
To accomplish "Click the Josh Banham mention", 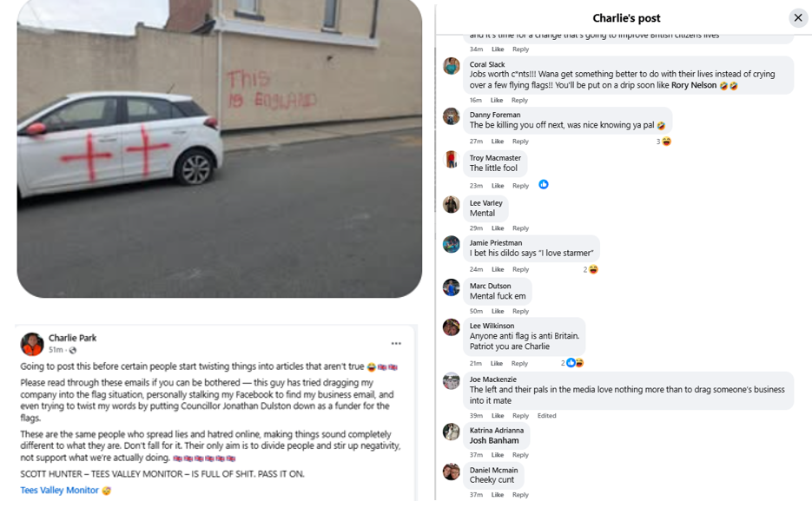I will [494, 441].
